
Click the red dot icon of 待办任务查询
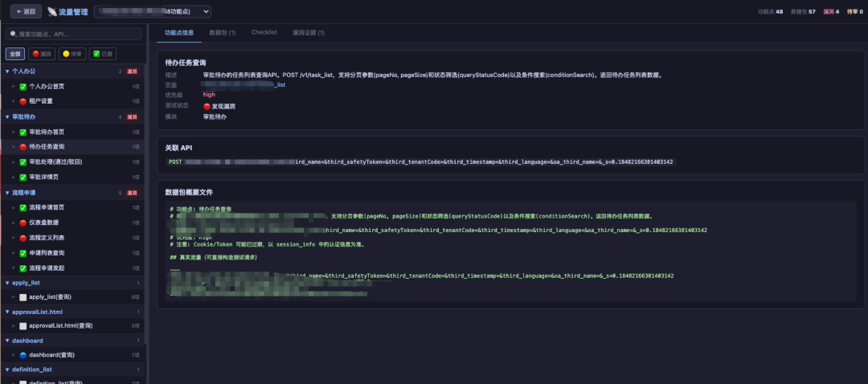(x=23, y=147)
